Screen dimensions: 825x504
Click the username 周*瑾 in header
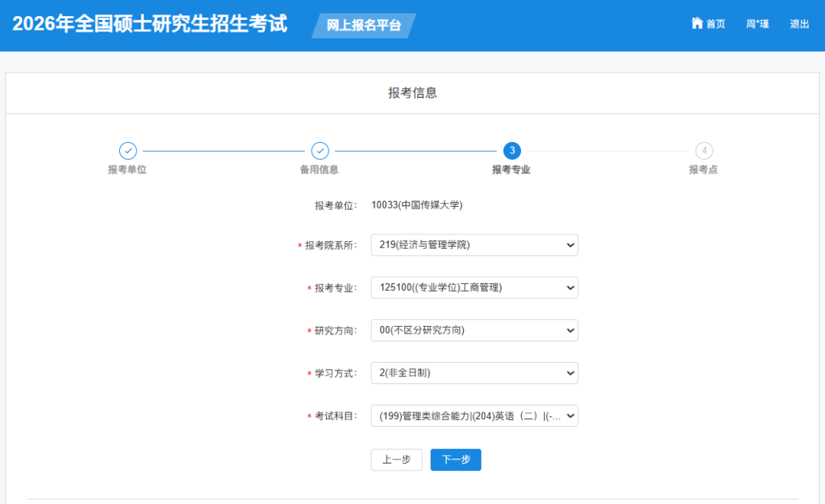pyautogui.click(x=756, y=24)
